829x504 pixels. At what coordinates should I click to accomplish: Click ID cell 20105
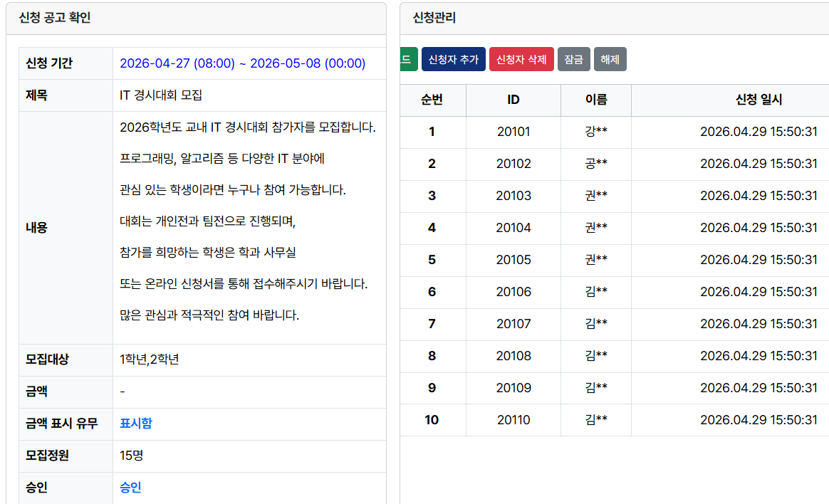(x=513, y=260)
